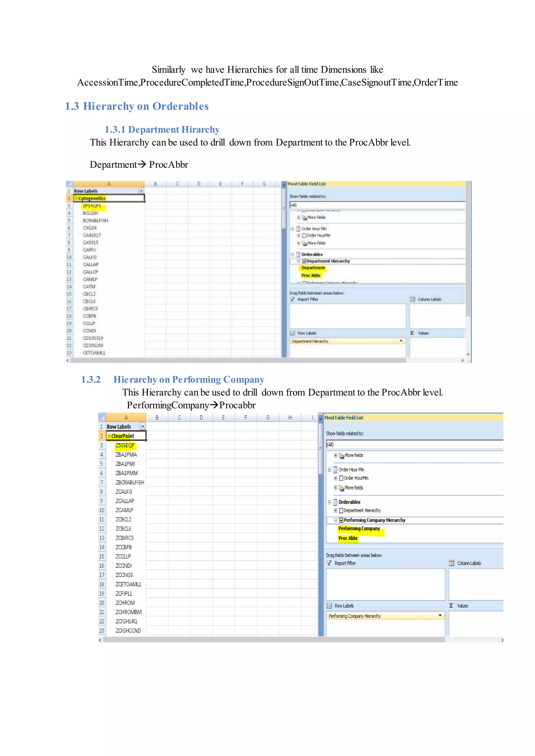535x756 pixels.
Task: Collapse the ClearPoint row group minus icon
Action: click(109, 436)
